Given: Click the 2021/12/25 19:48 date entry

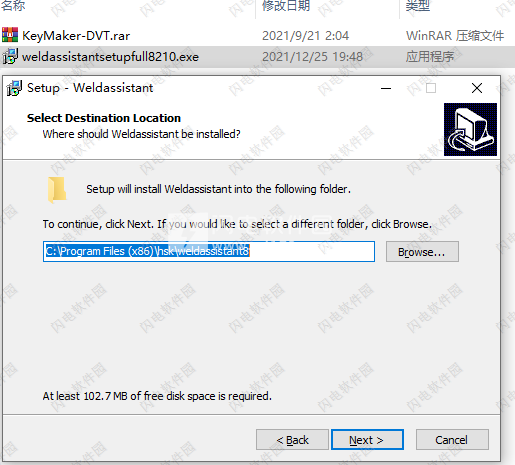Looking at the screenshot, I should [x=312, y=57].
